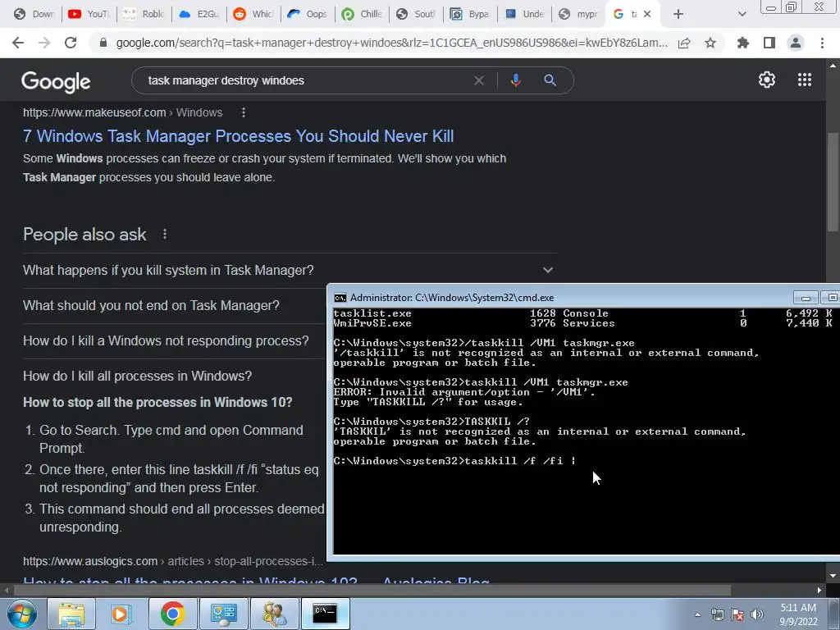Close the active Google search tab

coord(647,14)
